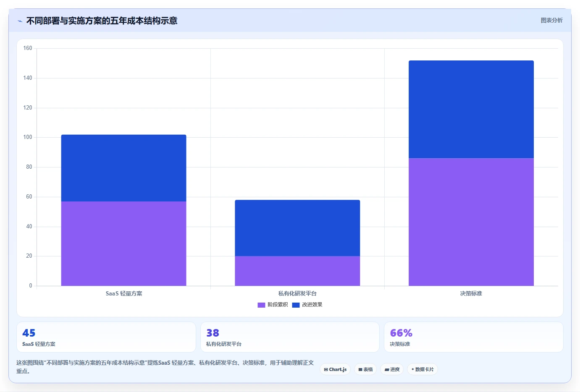Click the 160 y-axis tick label
The width and height of the screenshot is (580, 392).
coord(28,48)
